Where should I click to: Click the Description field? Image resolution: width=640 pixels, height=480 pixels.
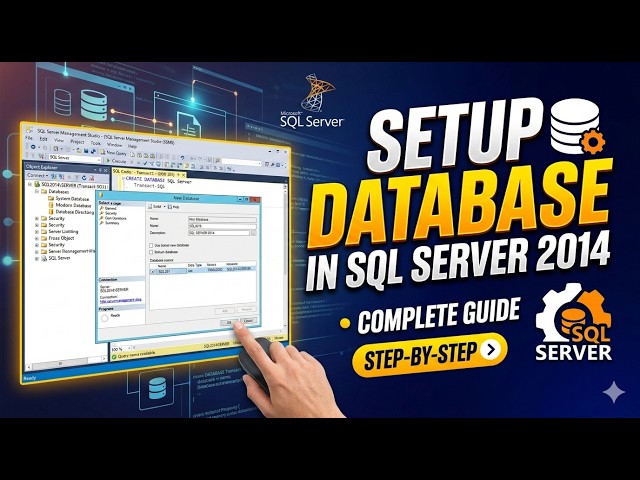[x=219, y=233]
